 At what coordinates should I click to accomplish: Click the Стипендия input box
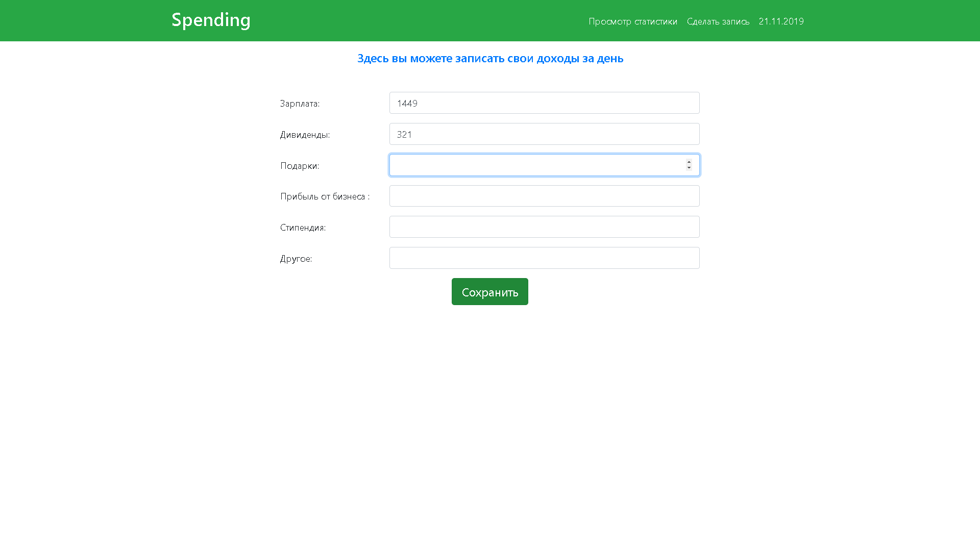point(544,227)
